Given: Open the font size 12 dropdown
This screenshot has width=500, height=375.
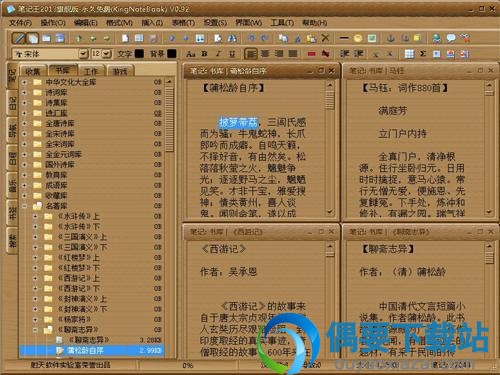Looking at the screenshot, I should 107,54.
